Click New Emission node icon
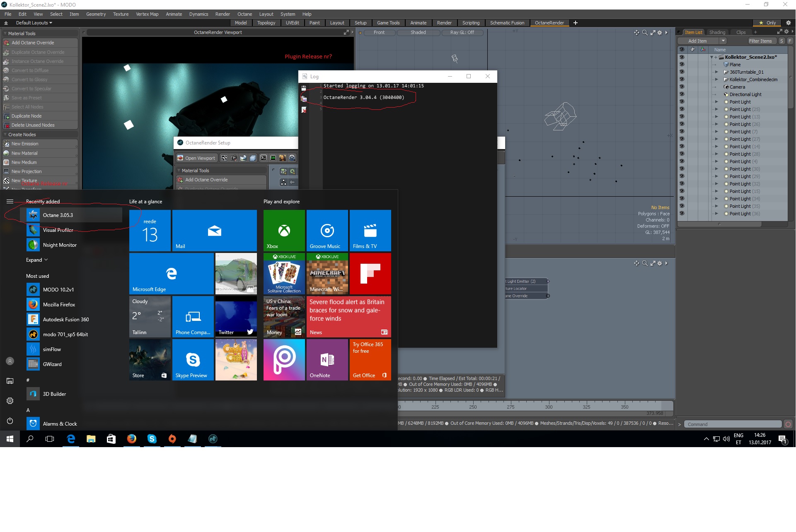This screenshot has width=796, height=532. [6, 144]
